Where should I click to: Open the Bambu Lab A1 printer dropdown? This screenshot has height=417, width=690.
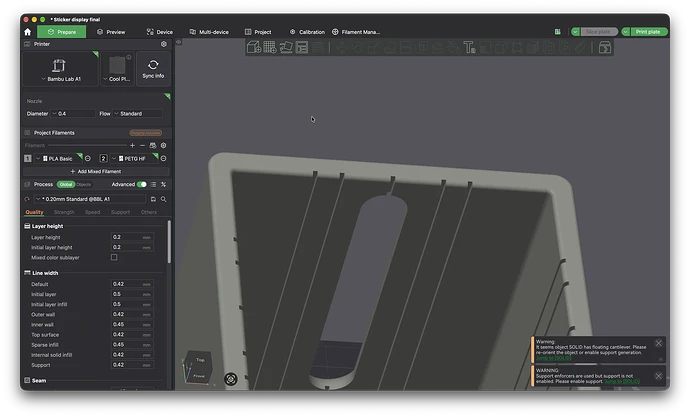coord(61,69)
